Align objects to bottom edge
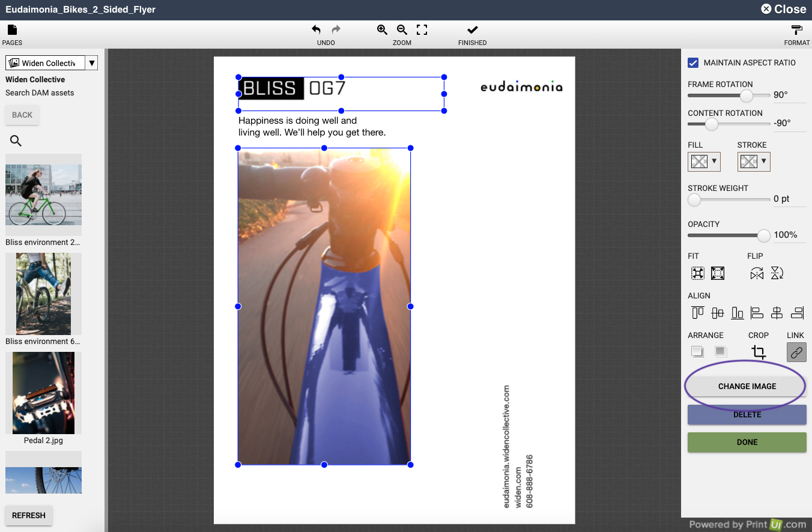Screen dimensions: 812x532 (738, 313)
